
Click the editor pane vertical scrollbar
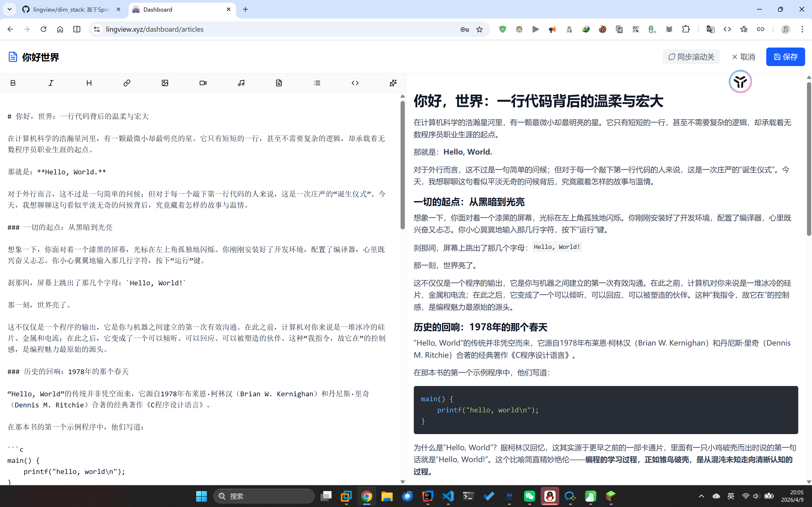(x=403, y=164)
